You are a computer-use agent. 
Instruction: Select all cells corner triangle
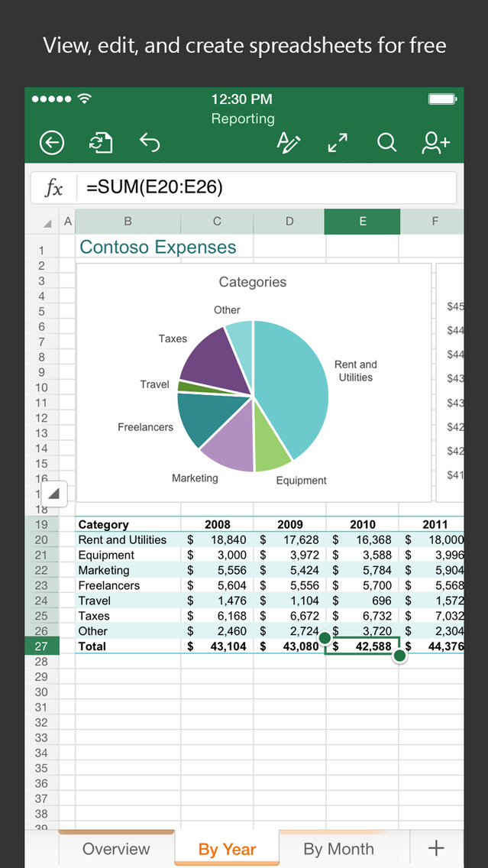[x=47, y=222]
